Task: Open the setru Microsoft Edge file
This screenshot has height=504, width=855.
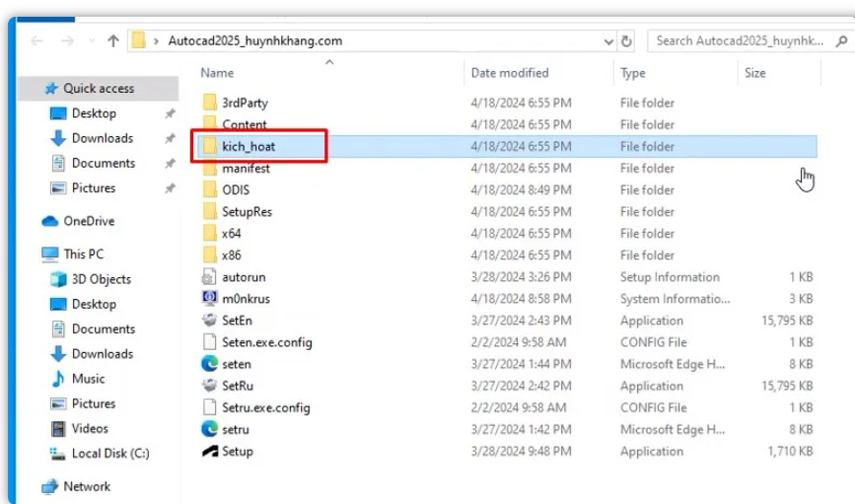Action: (235, 429)
